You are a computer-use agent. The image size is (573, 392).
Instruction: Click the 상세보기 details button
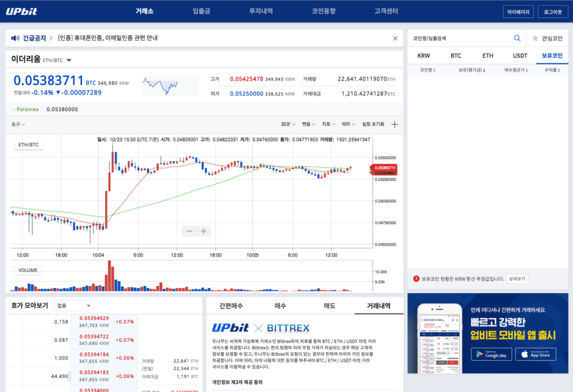(517, 278)
